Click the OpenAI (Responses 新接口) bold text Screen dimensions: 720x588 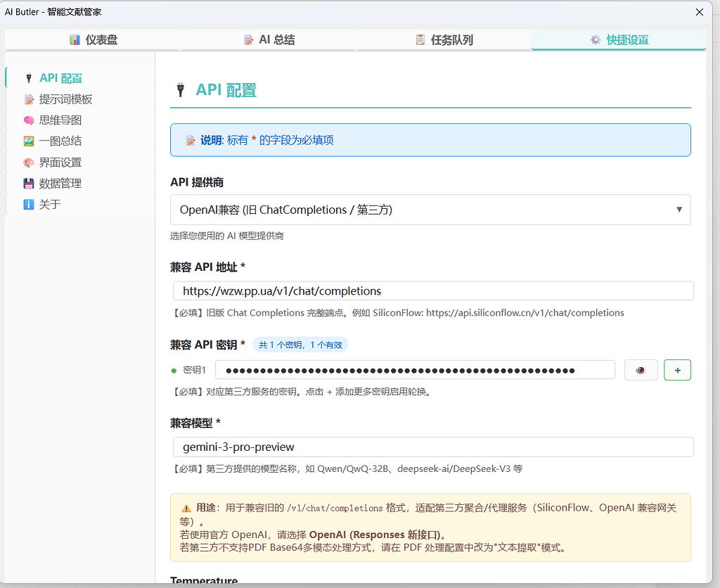(x=375, y=535)
